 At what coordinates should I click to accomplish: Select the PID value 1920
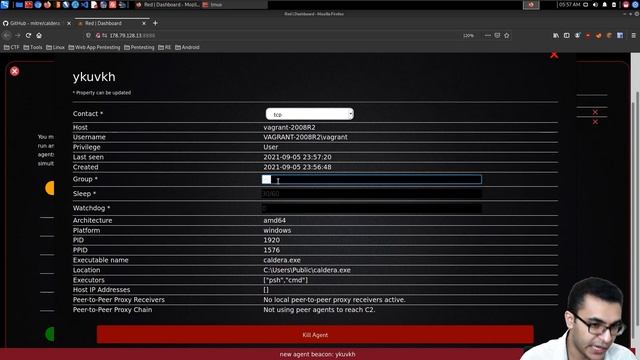tap(271, 240)
